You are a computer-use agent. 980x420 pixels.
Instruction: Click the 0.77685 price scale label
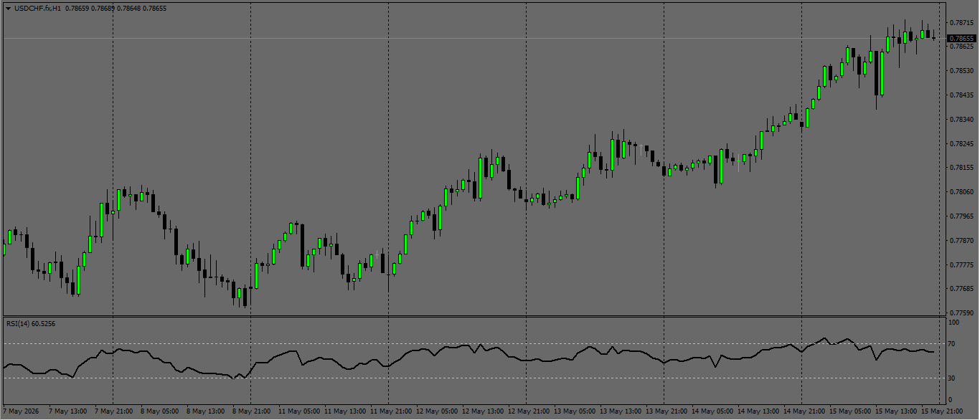click(x=961, y=289)
